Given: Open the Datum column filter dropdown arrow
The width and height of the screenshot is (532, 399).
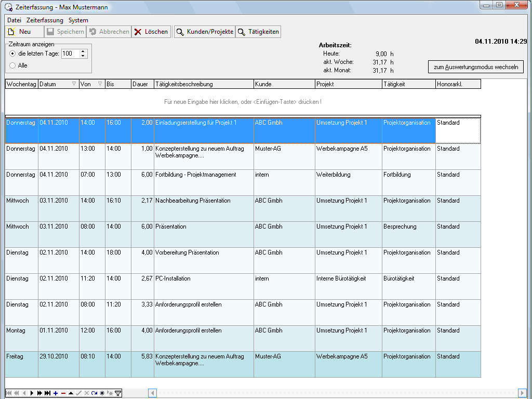Looking at the screenshot, I should (x=74, y=84).
